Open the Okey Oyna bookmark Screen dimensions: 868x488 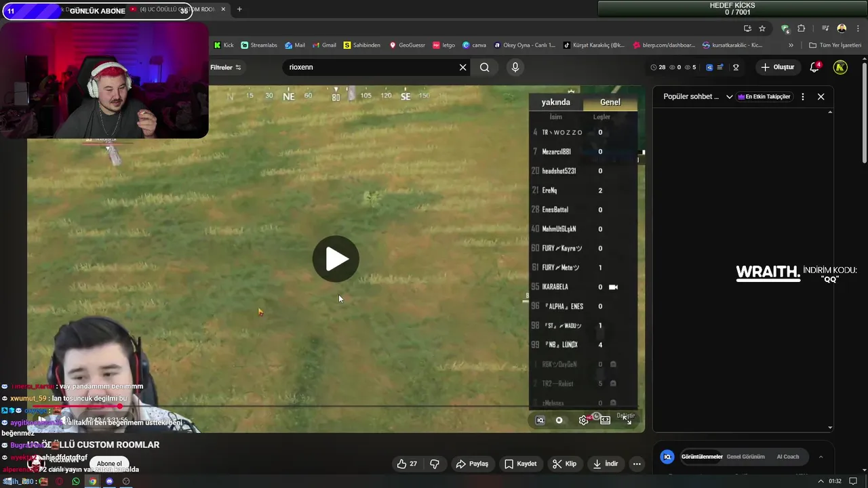pyautogui.click(x=525, y=45)
